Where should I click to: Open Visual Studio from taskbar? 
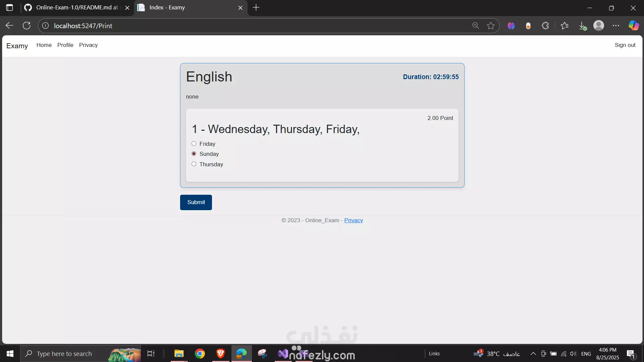pyautogui.click(x=283, y=354)
